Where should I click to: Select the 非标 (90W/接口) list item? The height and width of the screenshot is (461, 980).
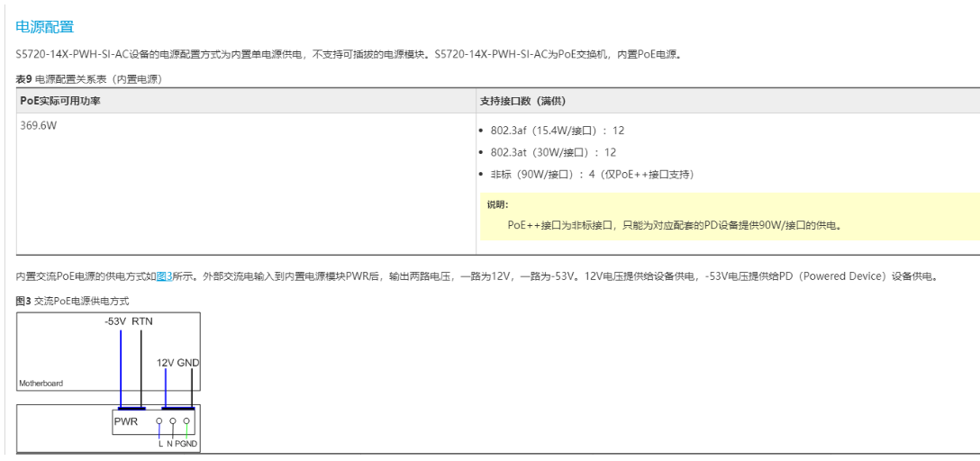[x=592, y=175]
